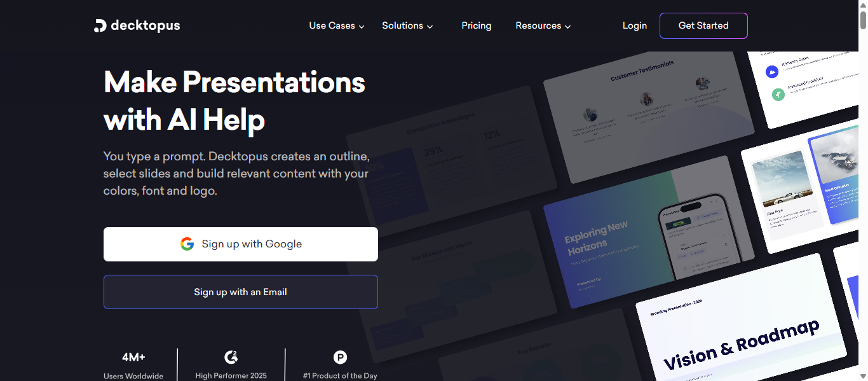868x381 pixels.
Task: Click the blue icon on top-right slide
Action: pyautogui.click(x=771, y=72)
